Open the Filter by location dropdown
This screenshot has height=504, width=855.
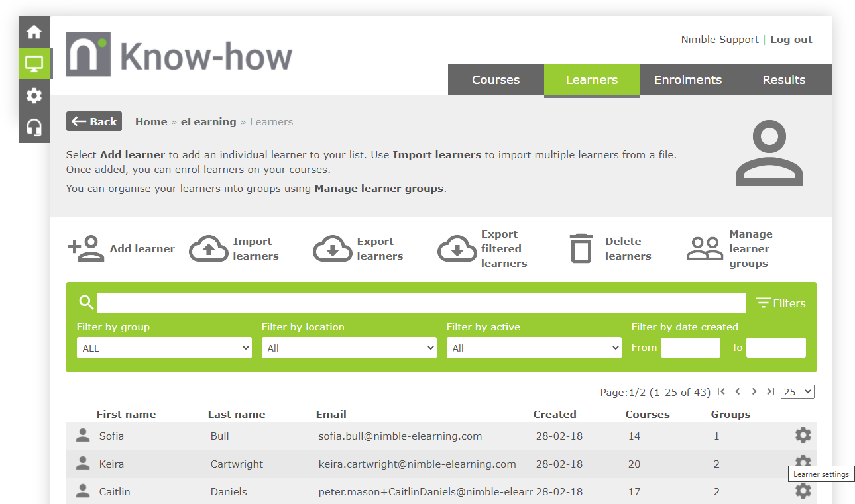349,348
